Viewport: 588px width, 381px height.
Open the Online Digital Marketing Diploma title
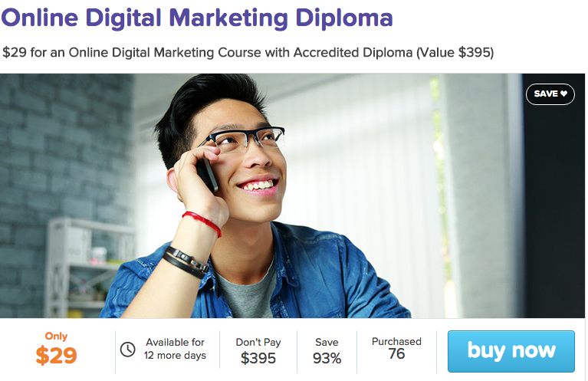pos(197,18)
